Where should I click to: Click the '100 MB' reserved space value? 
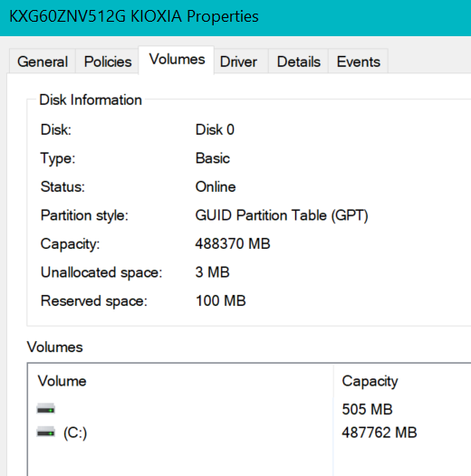click(221, 300)
